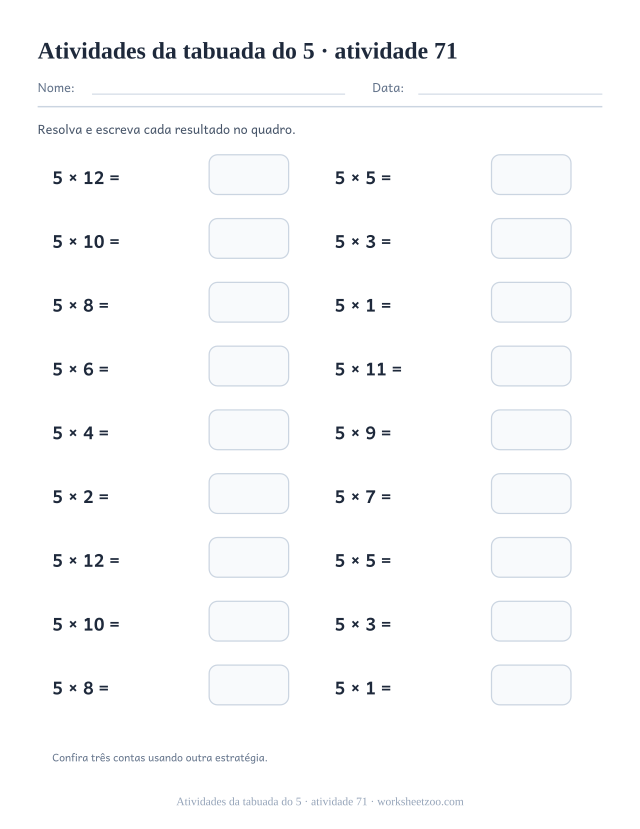Click the worksheetzoo.com footer text
The image size is (640, 829).
coord(420,802)
